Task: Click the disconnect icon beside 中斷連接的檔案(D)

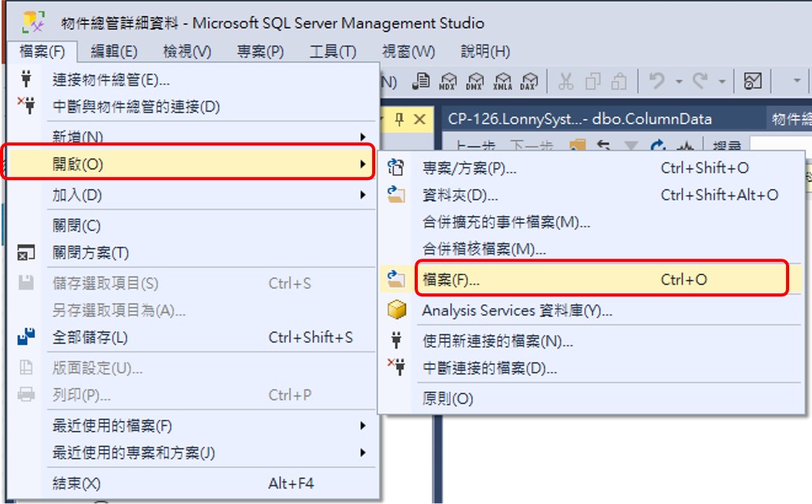Action: point(397,367)
